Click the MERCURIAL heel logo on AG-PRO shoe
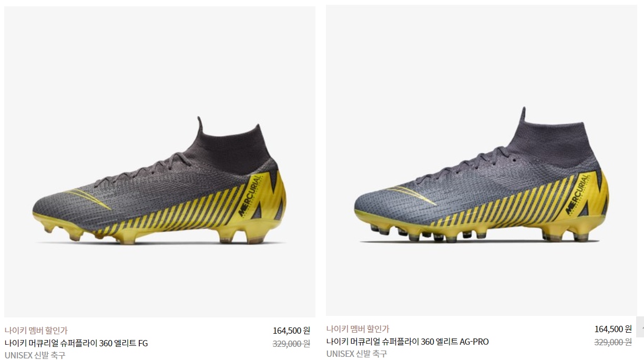 [577, 193]
